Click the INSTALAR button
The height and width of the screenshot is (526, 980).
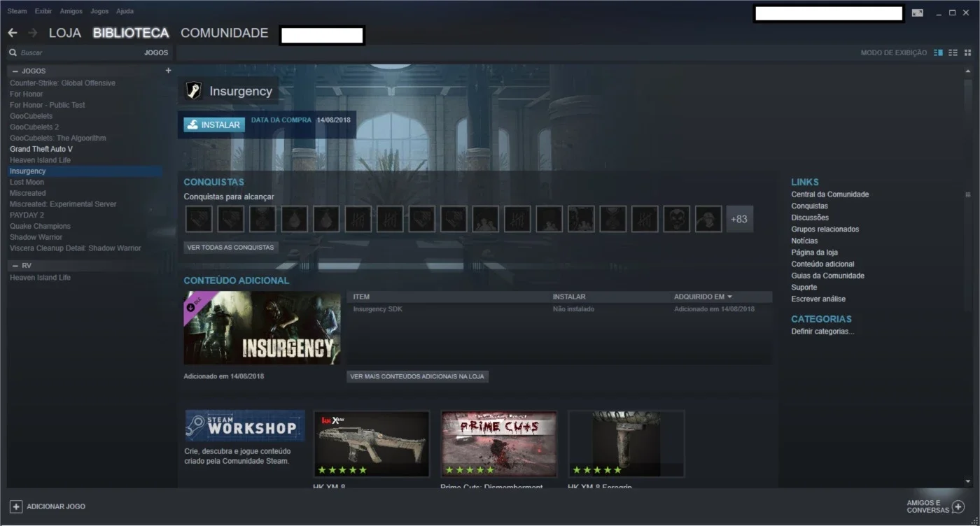(x=214, y=125)
